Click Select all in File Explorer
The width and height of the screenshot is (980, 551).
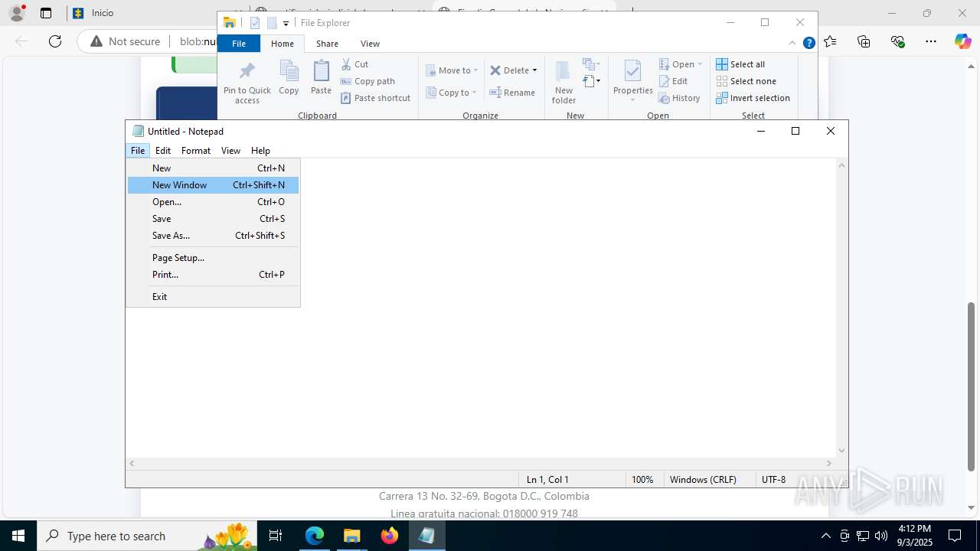point(740,64)
